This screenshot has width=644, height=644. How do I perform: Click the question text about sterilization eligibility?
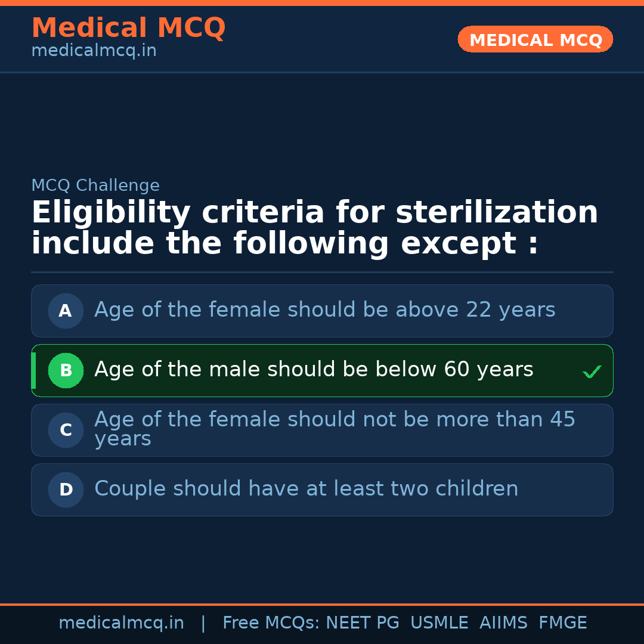[314, 228]
